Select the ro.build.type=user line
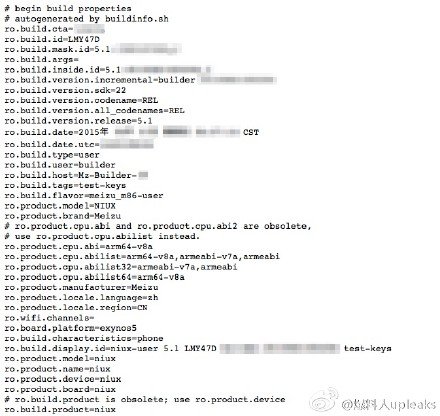Screen dimensions: 440x416 pyautogui.click(x=52, y=155)
